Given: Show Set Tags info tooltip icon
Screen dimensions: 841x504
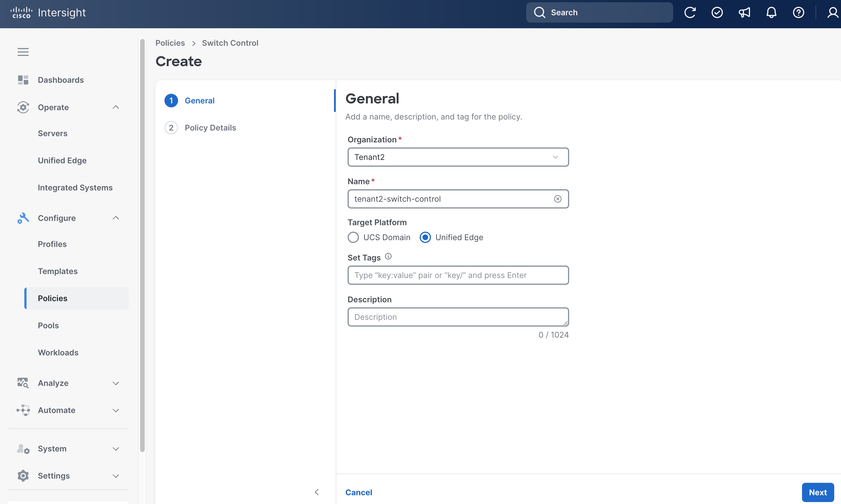Looking at the screenshot, I should (x=388, y=257).
